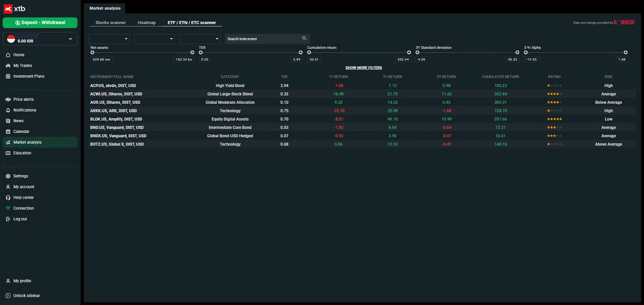Image resolution: width=644 pixels, height=305 pixels.
Task: Open the Notifications bell icon
Action: [x=8, y=110]
